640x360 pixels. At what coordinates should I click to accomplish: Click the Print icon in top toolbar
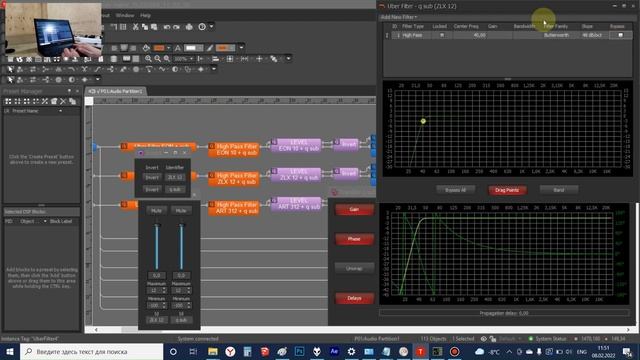[x=189, y=27]
